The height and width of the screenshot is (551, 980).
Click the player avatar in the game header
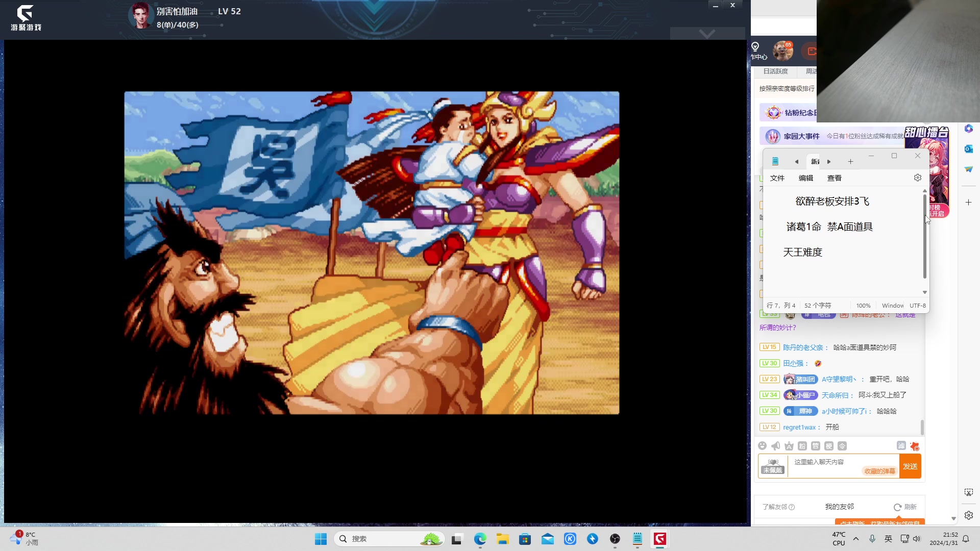coord(141,15)
